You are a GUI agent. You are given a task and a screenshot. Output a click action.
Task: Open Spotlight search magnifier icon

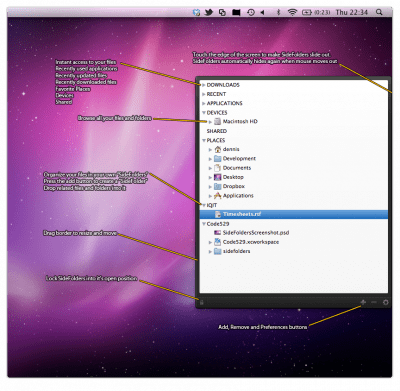point(379,12)
